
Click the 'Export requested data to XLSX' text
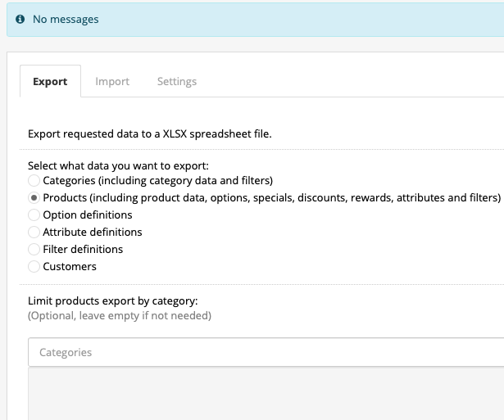[150, 134]
